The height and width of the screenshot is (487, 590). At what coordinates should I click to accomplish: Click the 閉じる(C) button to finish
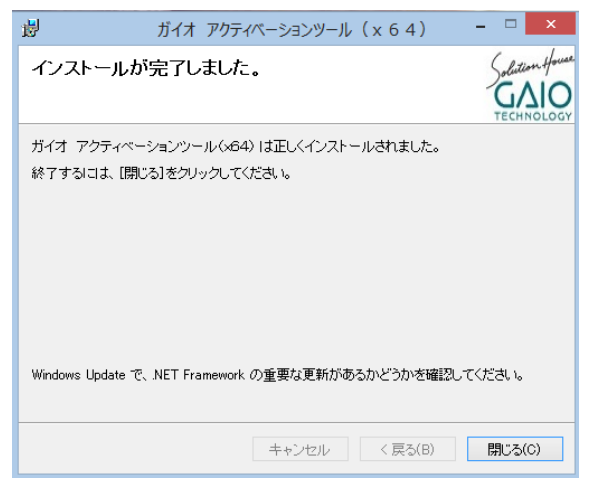pos(515,449)
